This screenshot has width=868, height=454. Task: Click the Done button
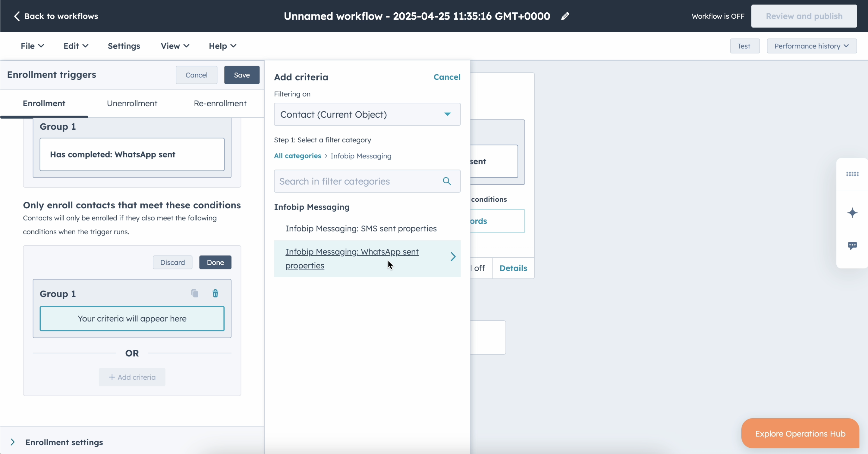(x=215, y=263)
